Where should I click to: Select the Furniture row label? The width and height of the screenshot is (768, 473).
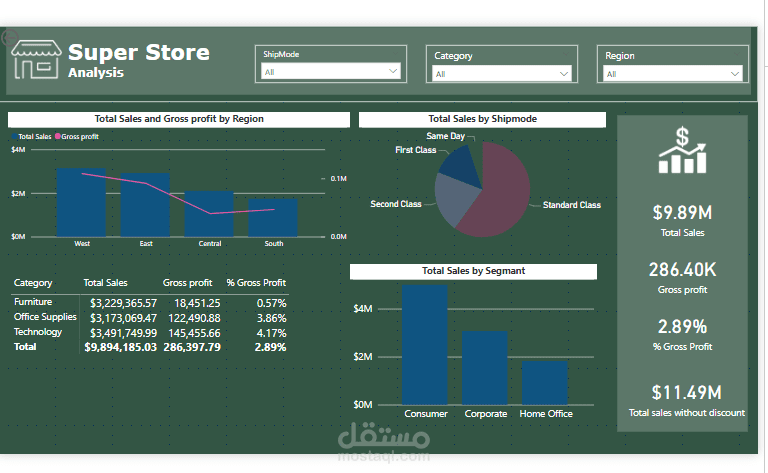[33, 302]
